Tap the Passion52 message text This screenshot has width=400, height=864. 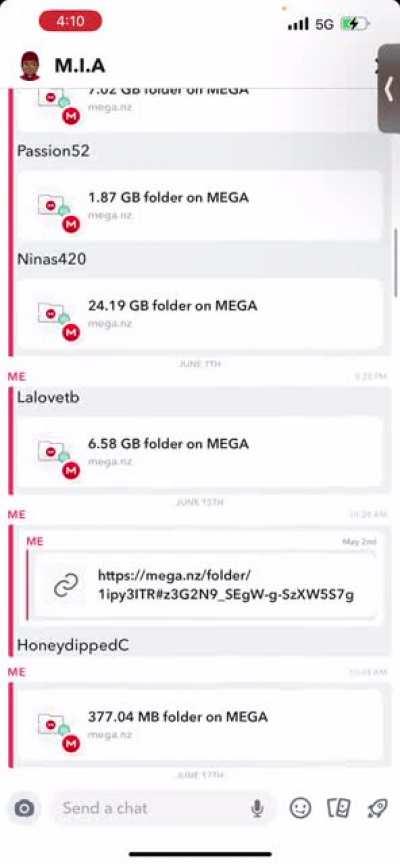click(x=53, y=151)
